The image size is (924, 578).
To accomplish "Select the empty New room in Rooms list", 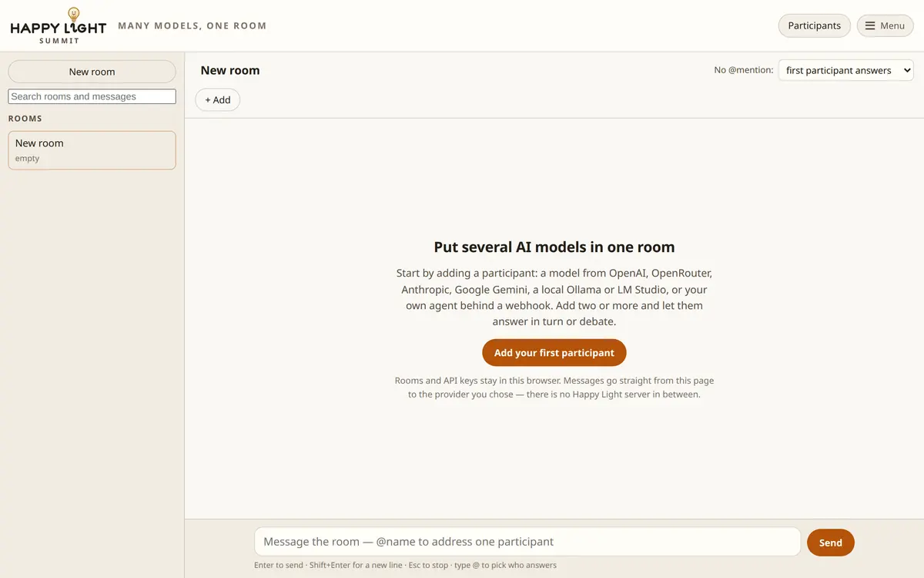I will pyautogui.click(x=92, y=150).
